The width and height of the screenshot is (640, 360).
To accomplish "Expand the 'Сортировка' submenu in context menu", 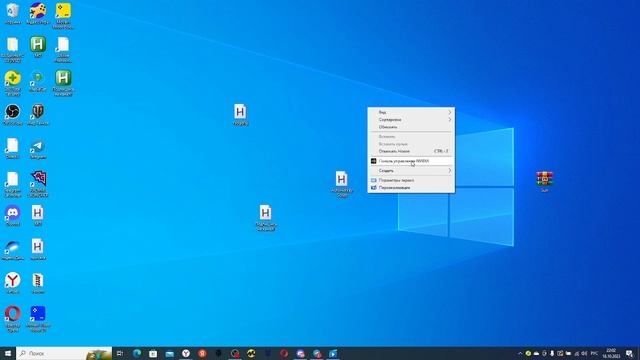I will coord(411,120).
